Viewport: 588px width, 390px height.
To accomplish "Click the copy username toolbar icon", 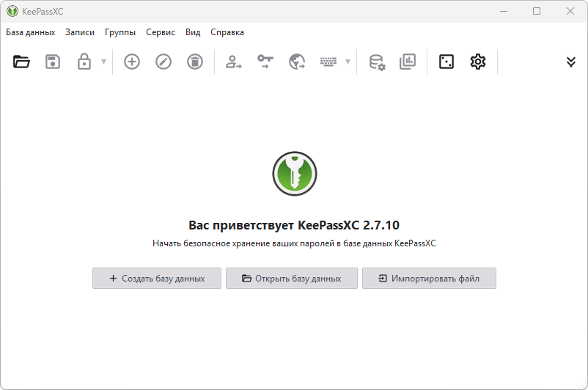I will pyautogui.click(x=234, y=62).
